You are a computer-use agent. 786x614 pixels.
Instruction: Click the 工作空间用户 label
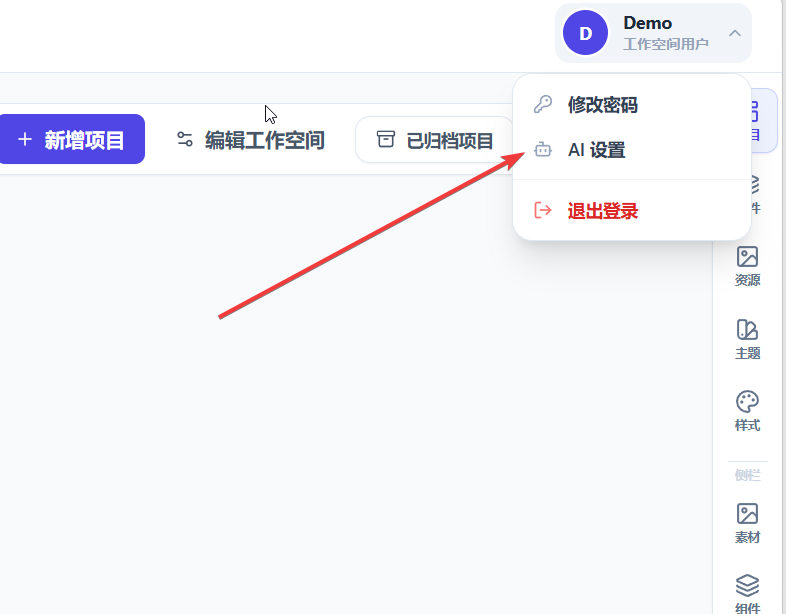click(x=666, y=44)
